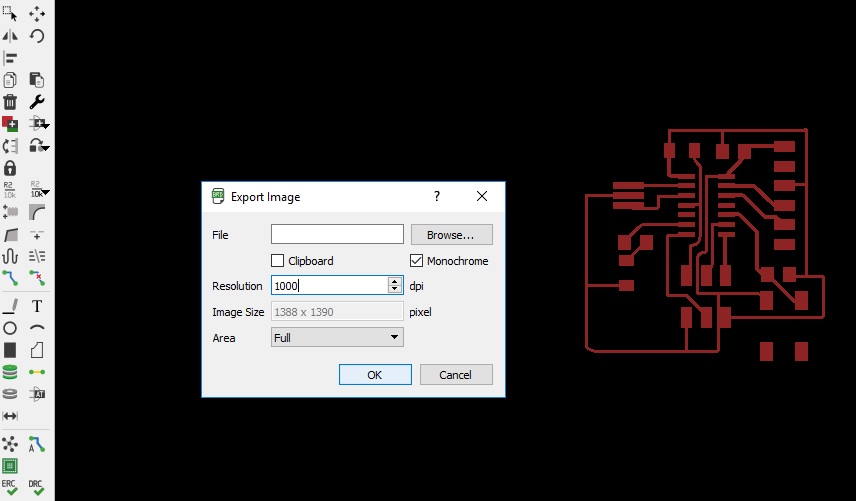Run the DRC check
856x501 pixels.
coord(37,487)
